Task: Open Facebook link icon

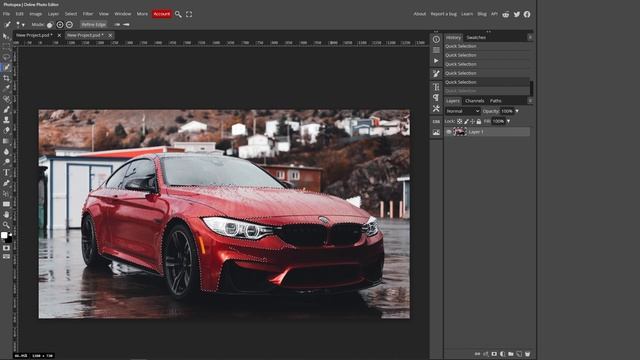Action: 527,14
